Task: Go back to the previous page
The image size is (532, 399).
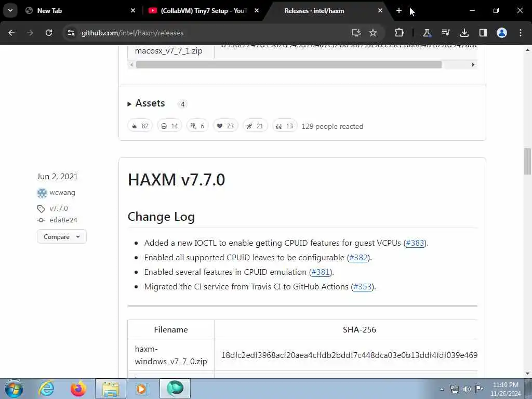Action: (x=11, y=33)
